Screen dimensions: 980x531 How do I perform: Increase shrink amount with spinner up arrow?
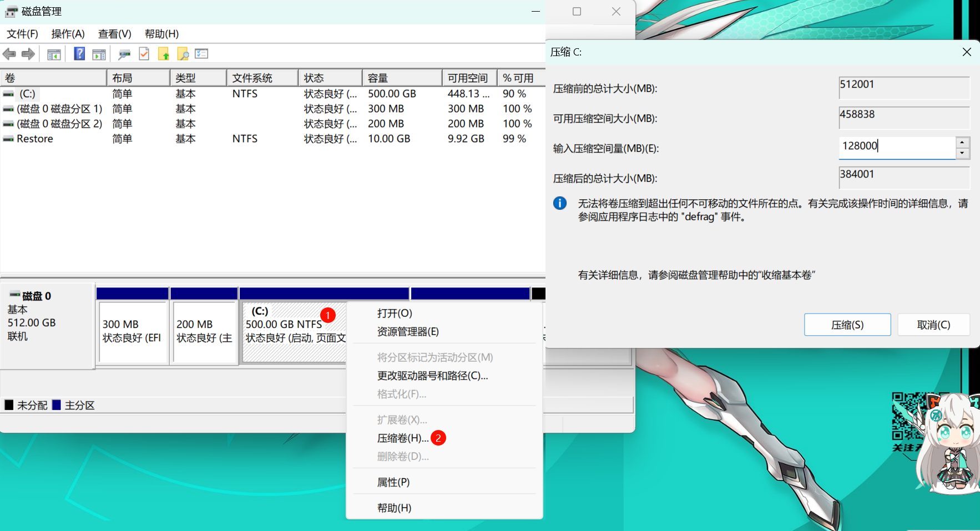click(x=962, y=142)
